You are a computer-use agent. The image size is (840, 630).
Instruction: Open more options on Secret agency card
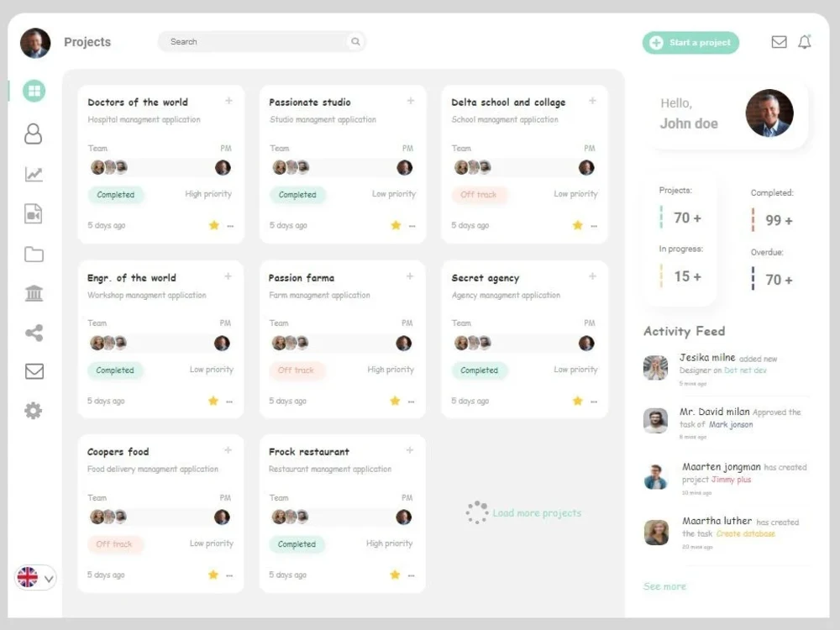coord(594,402)
